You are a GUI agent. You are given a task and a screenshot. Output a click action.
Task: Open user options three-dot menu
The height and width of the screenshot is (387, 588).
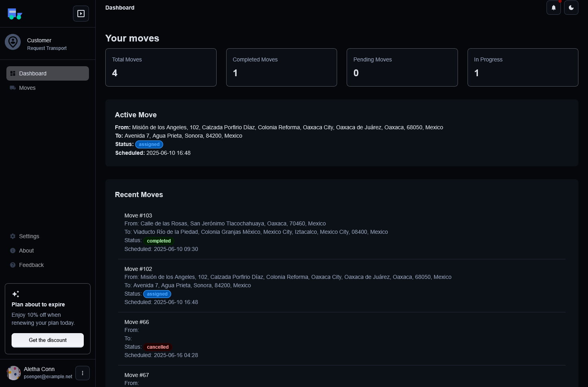pyautogui.click(x=83, y=373)
